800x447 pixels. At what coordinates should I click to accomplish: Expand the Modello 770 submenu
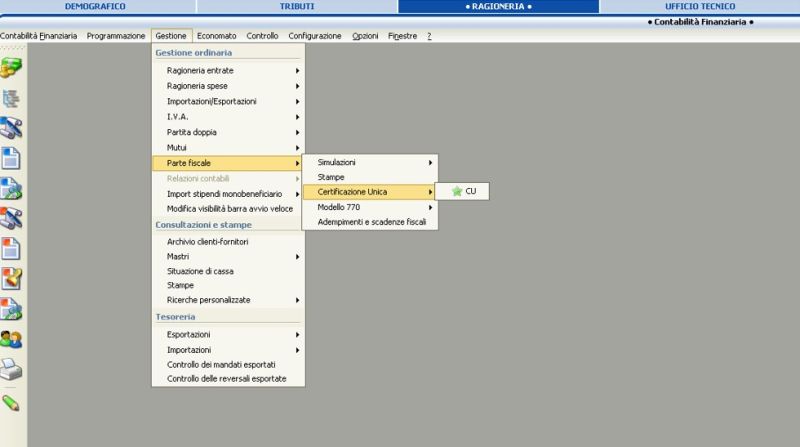coord(370,207)
